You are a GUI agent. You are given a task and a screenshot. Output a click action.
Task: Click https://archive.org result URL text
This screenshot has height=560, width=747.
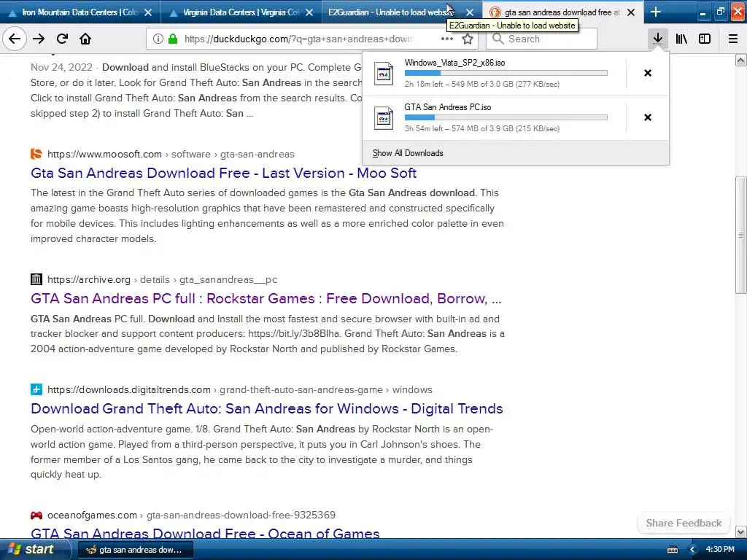[163, 279]
